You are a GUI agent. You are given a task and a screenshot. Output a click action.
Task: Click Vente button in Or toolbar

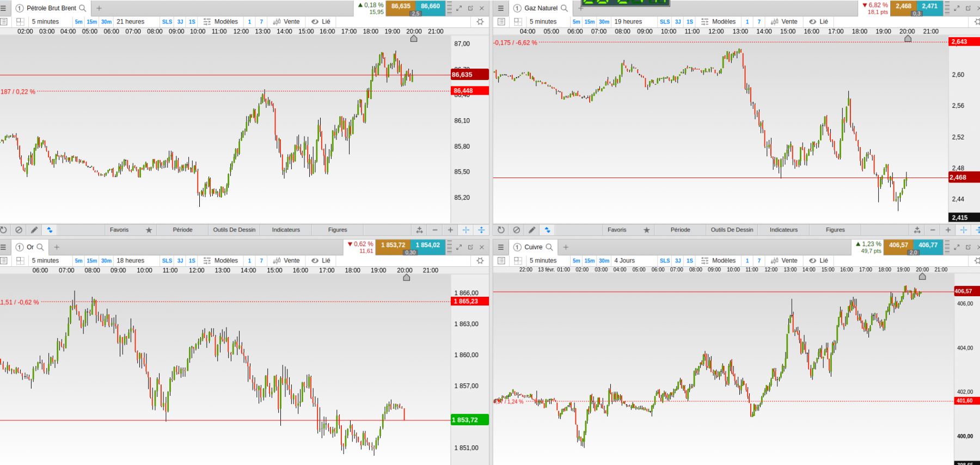pyautogui.click(x=286, y=261)
